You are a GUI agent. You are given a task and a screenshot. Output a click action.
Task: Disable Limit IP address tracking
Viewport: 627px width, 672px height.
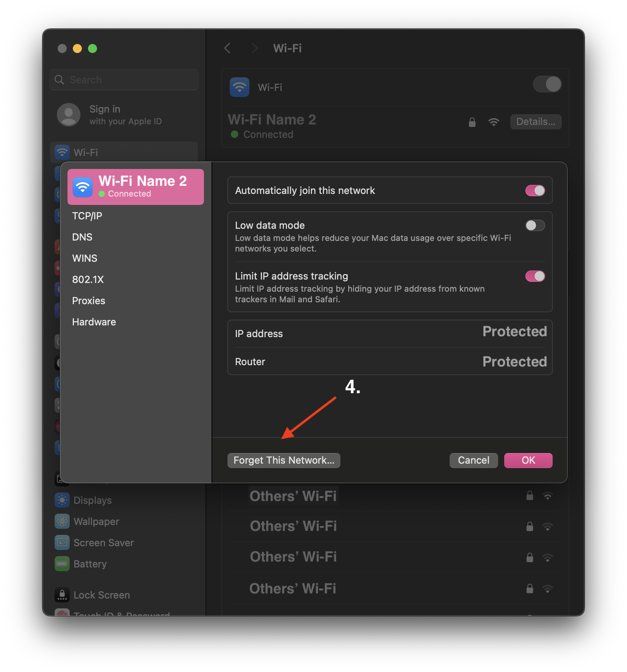(x=535, y=276)
